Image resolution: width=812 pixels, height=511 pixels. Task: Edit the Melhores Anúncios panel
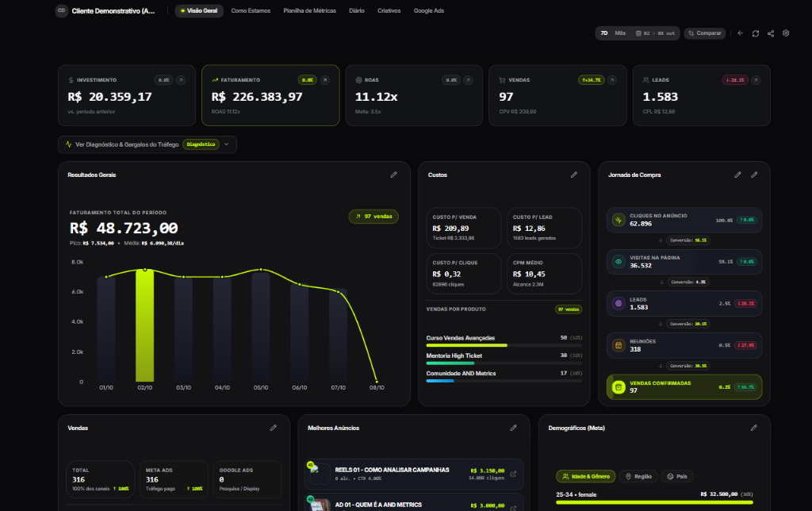[x=513, y=428]
